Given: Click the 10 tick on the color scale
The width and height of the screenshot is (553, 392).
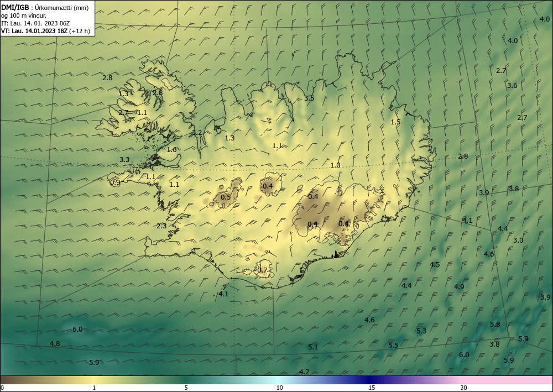Looking at the screenshot, I should (x=279, y=388).
